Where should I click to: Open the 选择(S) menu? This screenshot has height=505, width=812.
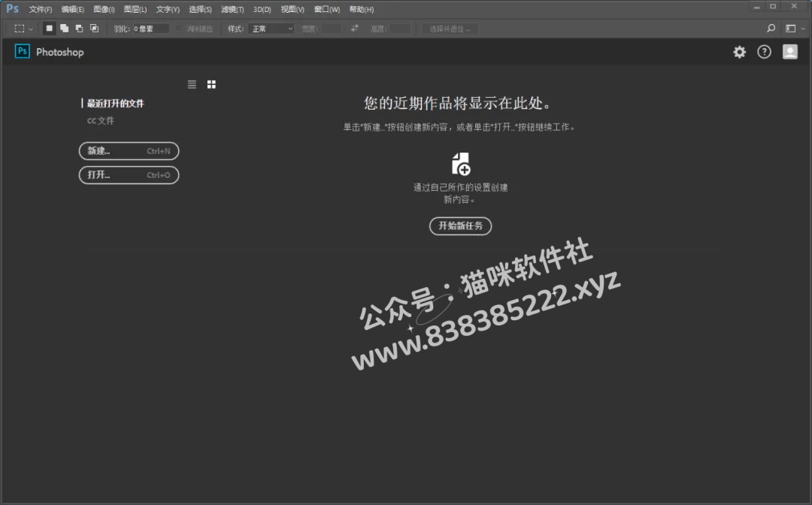200,9
